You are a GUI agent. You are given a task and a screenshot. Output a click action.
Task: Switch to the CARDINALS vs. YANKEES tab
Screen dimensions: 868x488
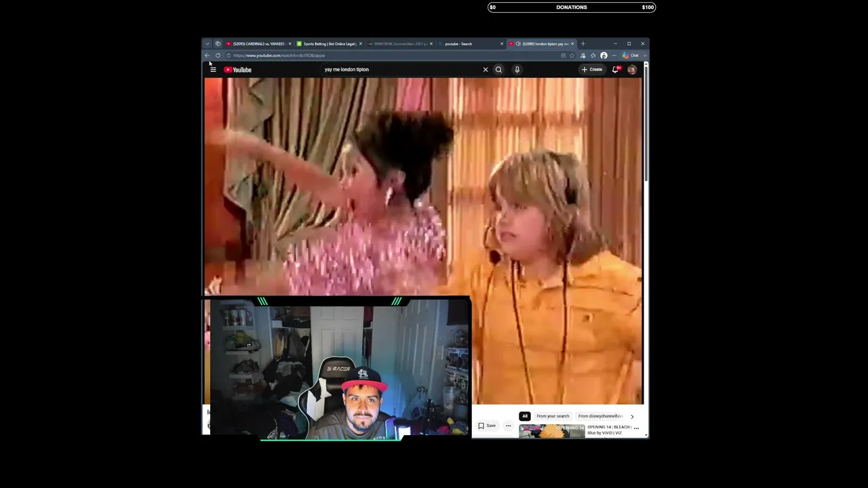tap(258, 44)
